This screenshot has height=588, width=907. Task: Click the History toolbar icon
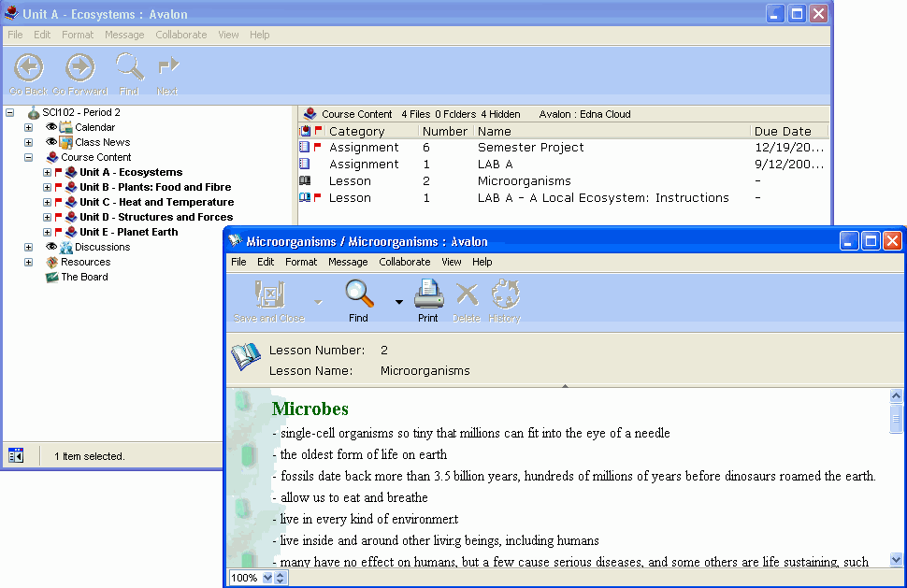click(505, 294)
